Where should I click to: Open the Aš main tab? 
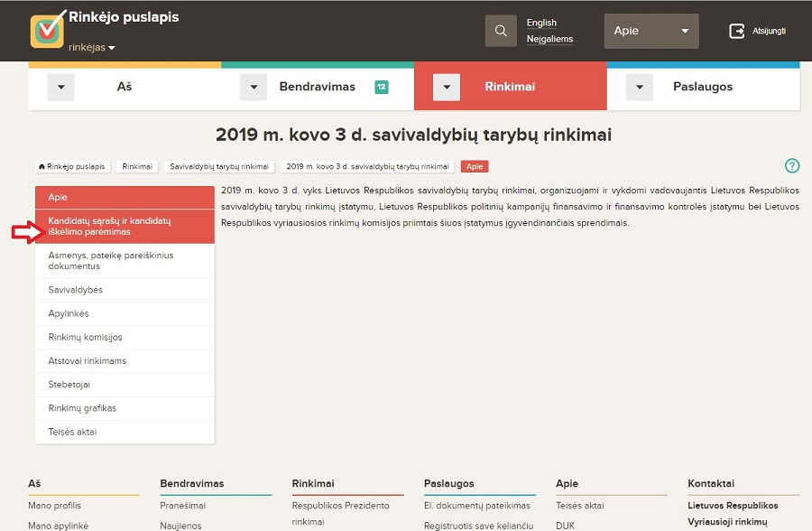coord(125,87)
